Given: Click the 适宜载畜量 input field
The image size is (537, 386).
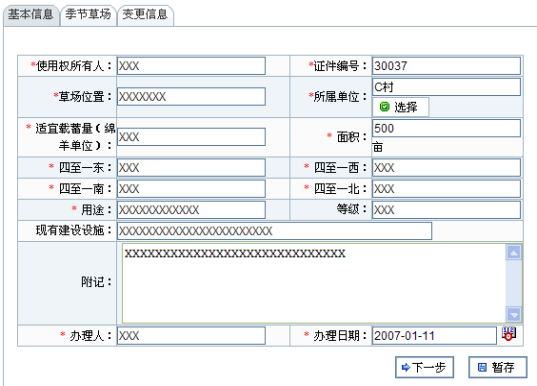Looking at the screenshot, I should click(x=191, y=137).
